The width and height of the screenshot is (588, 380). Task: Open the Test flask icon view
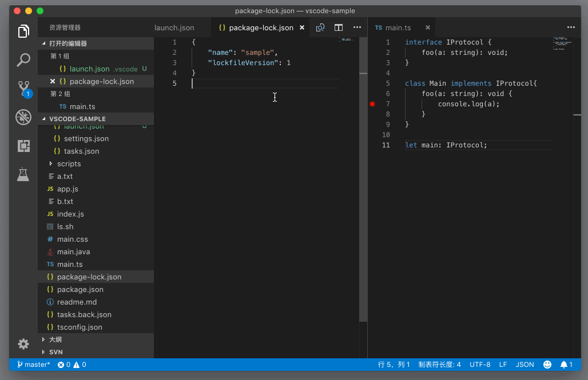point(23,174)
